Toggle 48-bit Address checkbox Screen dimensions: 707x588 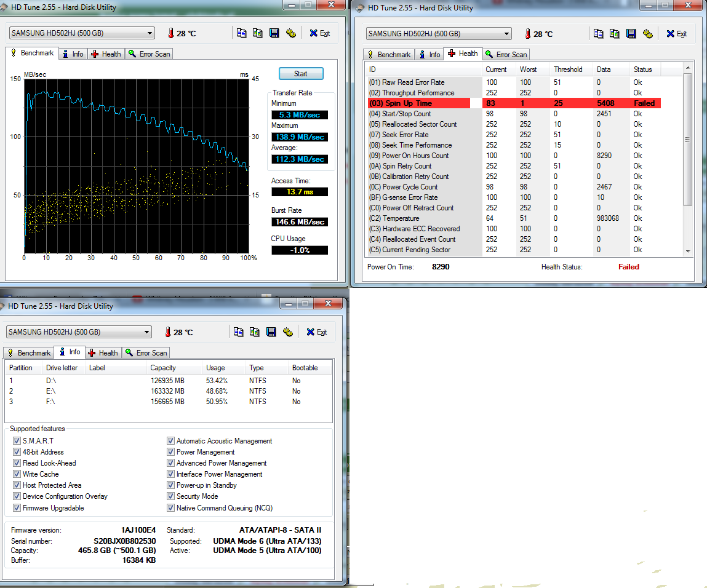pyautogui.click(x=17, y=452)
